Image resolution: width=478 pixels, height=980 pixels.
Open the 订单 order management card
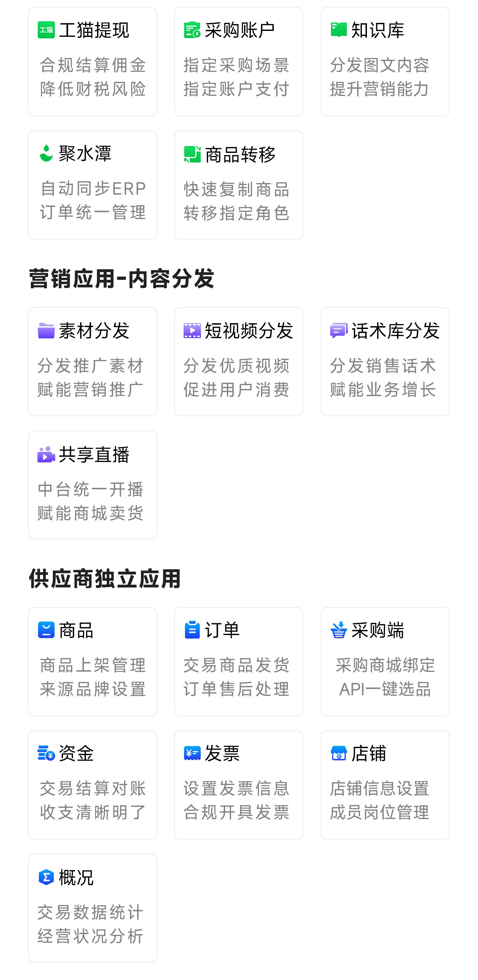[238, 661]
